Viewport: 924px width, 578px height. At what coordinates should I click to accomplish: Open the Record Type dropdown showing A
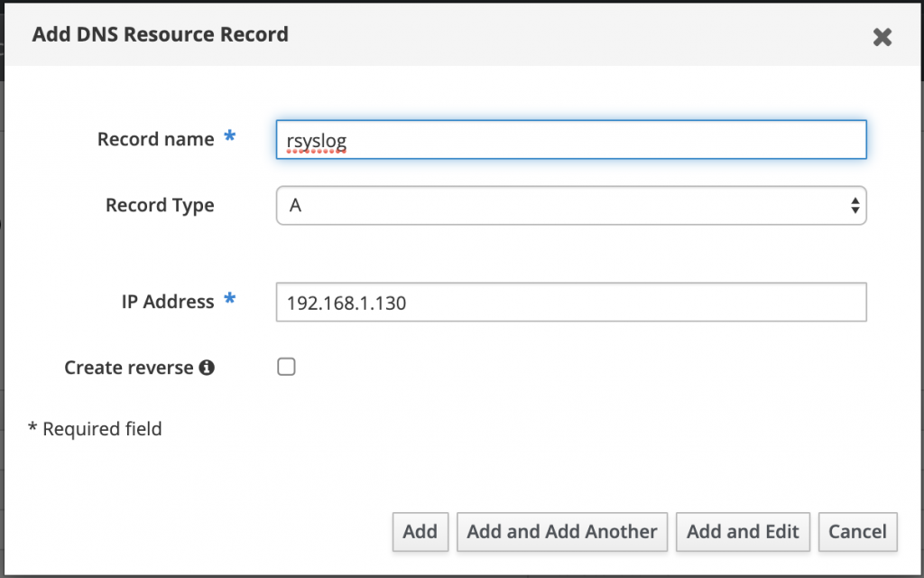570,205
